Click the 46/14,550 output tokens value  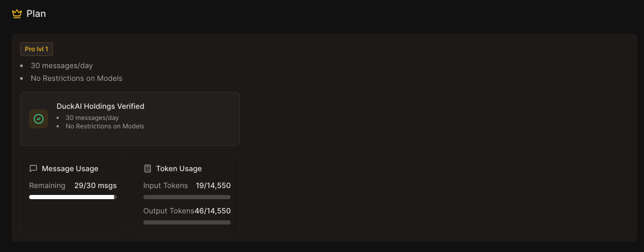[213, 211]
